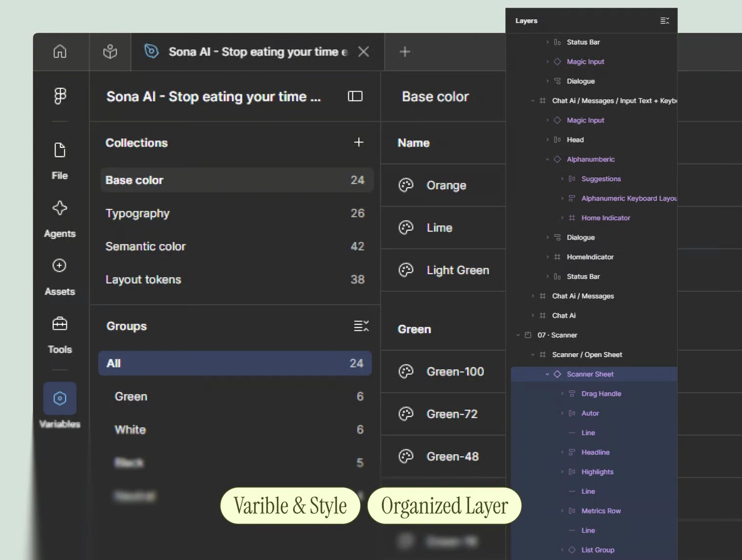This screenshot has height=560, width=742.
Task: Select the Headline layer
Action: click(594, 452)
